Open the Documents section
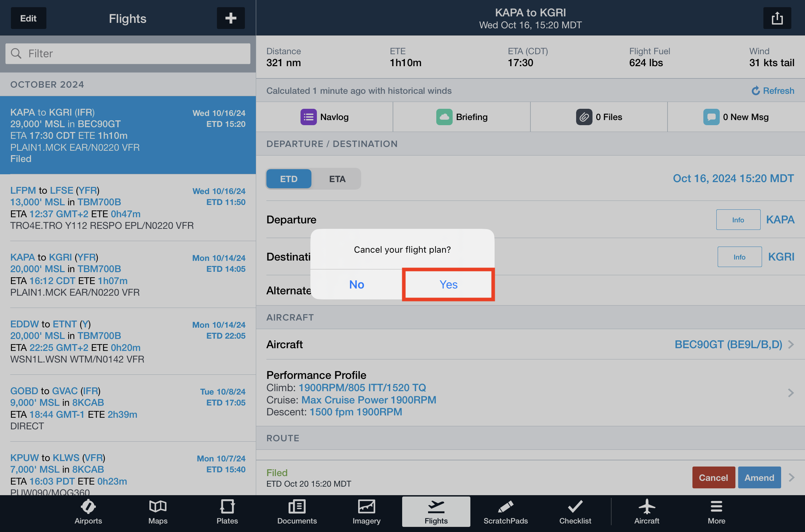805x532 pixels. (x=297, y=512)
